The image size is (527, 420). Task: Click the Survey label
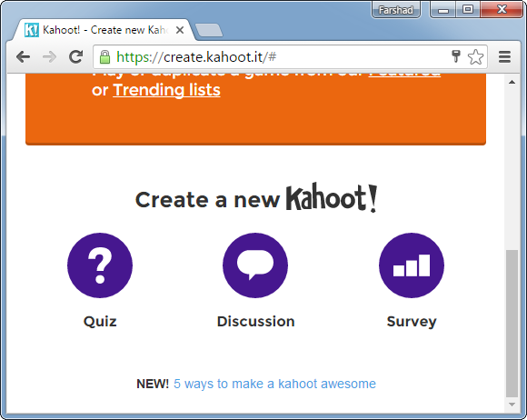412,322
